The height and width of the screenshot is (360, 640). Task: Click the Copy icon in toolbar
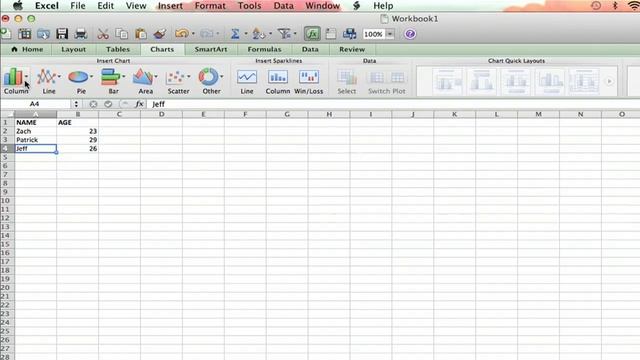click(x=122, y=34)
